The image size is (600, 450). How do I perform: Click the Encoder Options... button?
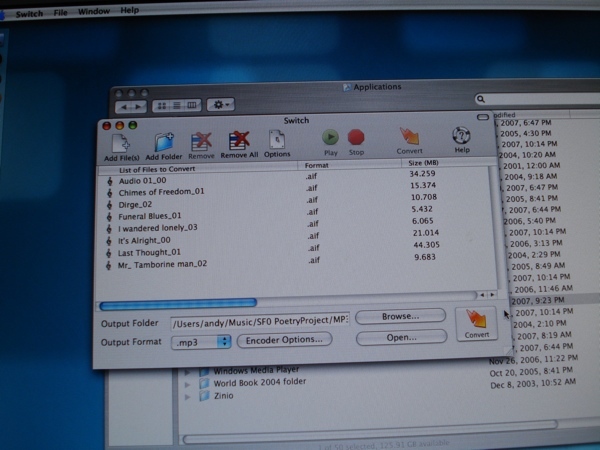[284, 340]
